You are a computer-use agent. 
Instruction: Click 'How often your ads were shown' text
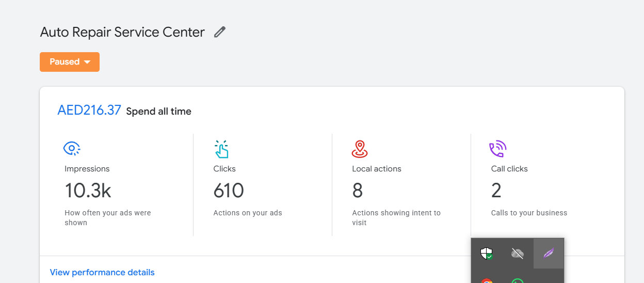(108, 218)
